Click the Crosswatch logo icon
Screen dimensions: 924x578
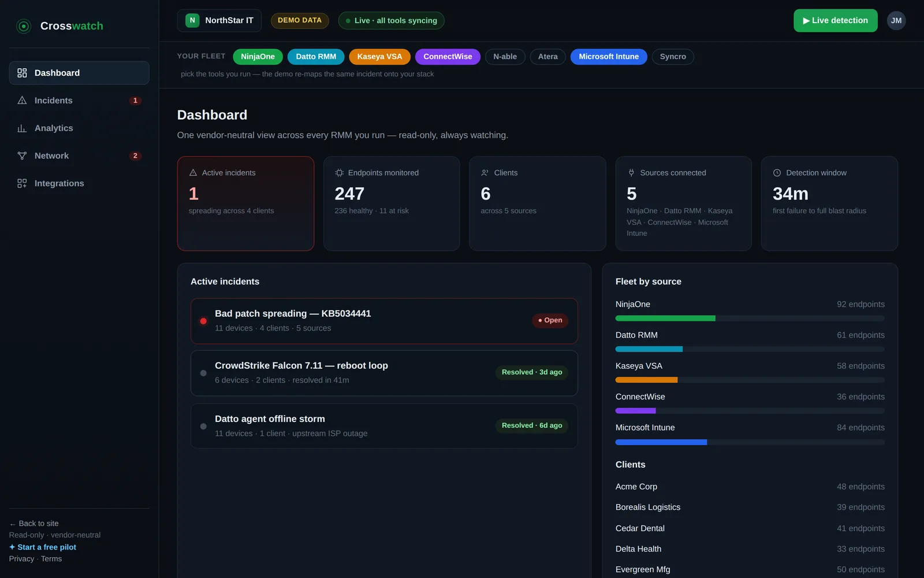(24, 26)
